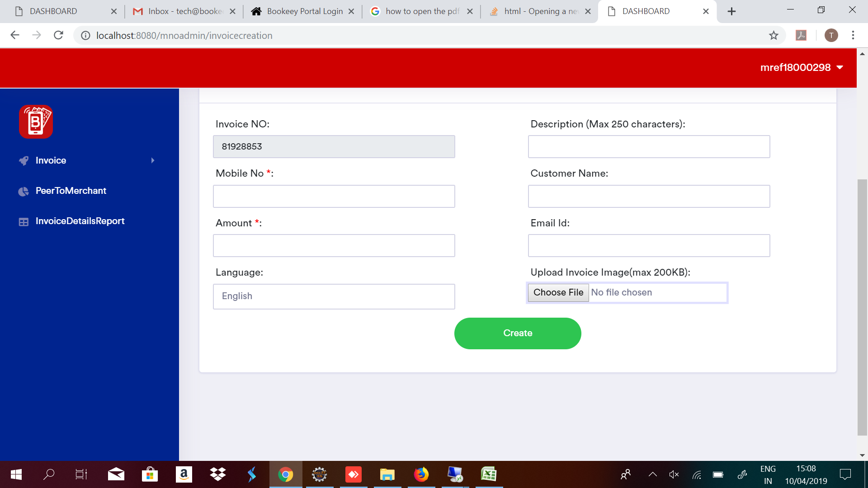Image resolution: width=868 pixels, height=488 pixels.
Task: Click the page's vertical scrollbar thumb
Action: coord(862,307)
